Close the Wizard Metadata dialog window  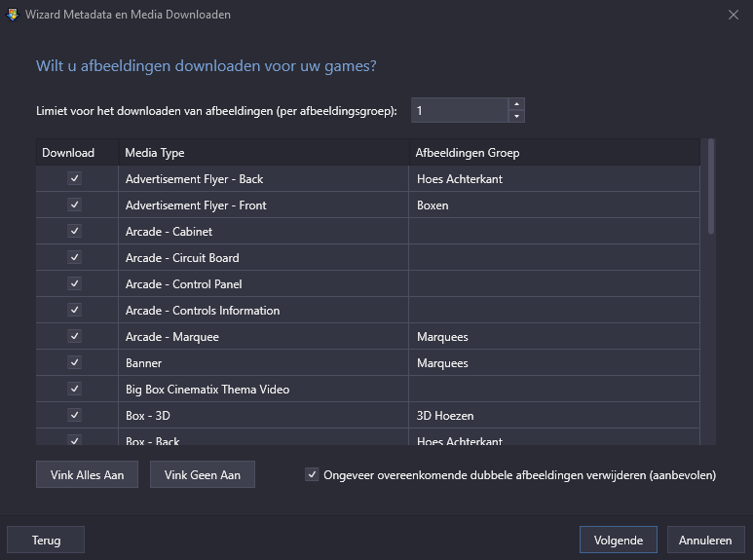(x=734, y=15)
